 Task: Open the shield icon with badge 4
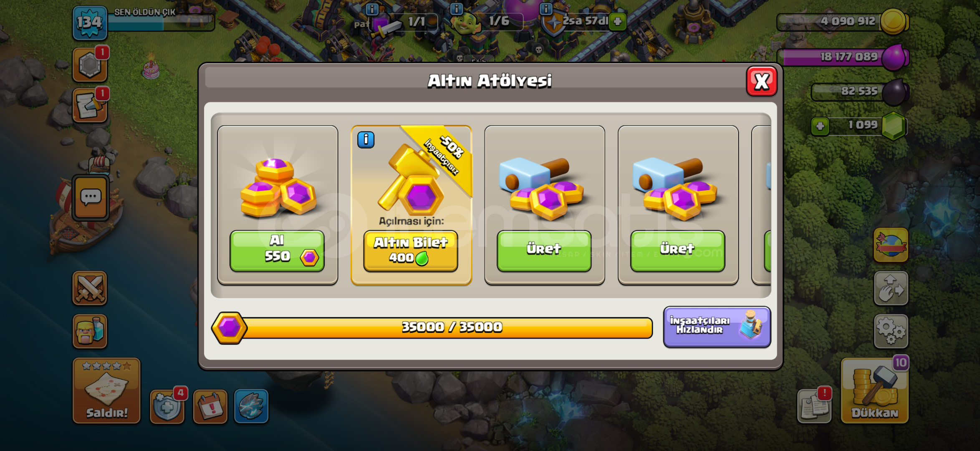167,407
